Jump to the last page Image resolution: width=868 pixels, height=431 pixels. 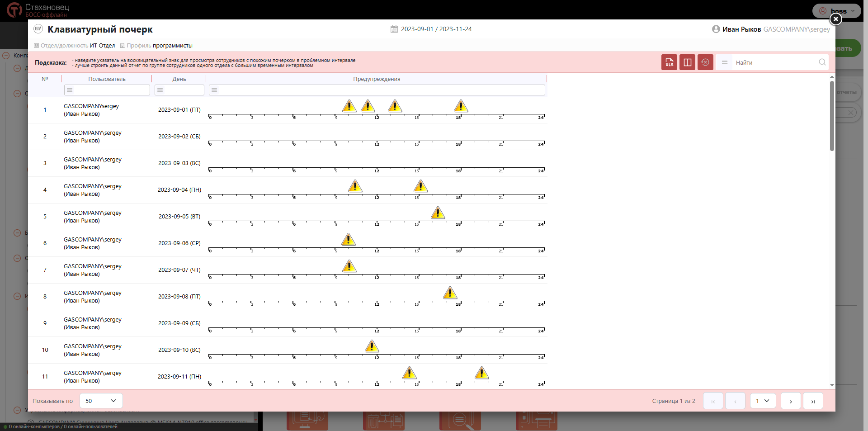click(x=813, y=401)
